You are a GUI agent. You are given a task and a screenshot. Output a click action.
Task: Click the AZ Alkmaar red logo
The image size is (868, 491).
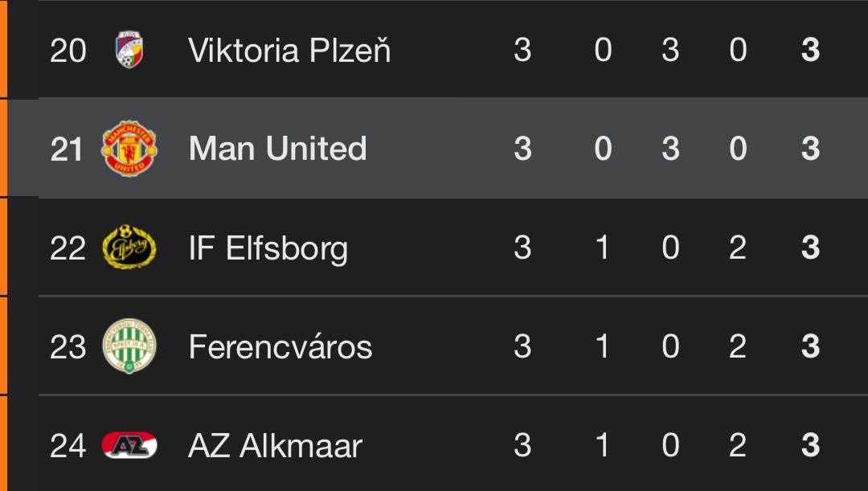tap(129, 445)
